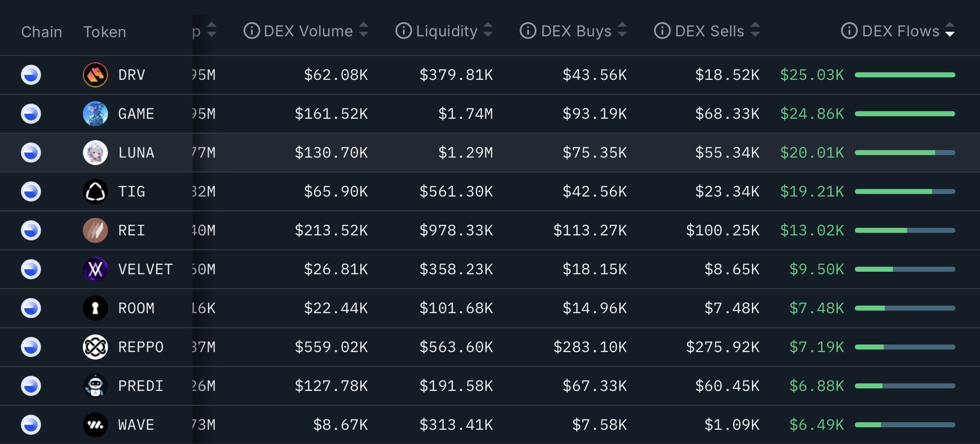Image resolution: width=980 pixels, height=444 pixels.
Task: Open the REI token name link
Action: pyautogui.click(x=132, y=230)
